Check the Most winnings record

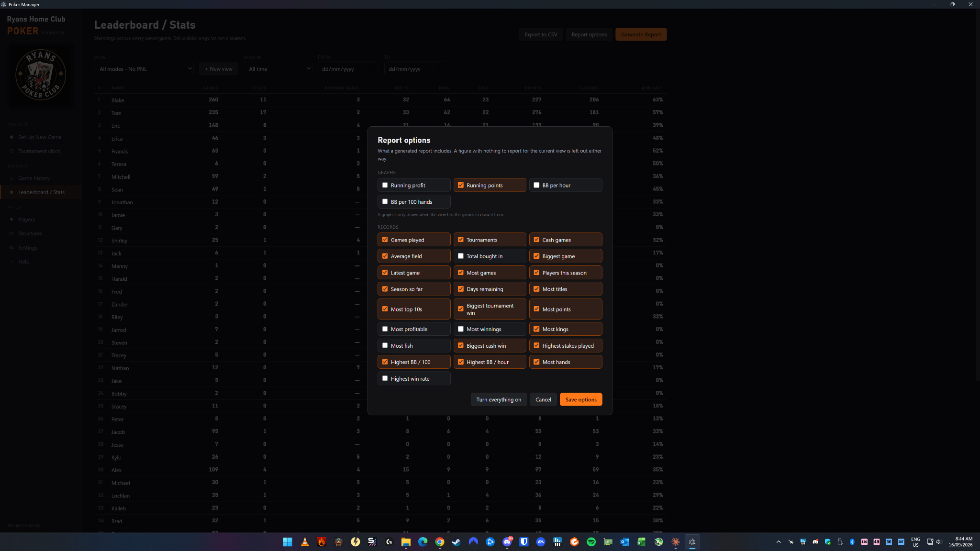pos(461,329)
